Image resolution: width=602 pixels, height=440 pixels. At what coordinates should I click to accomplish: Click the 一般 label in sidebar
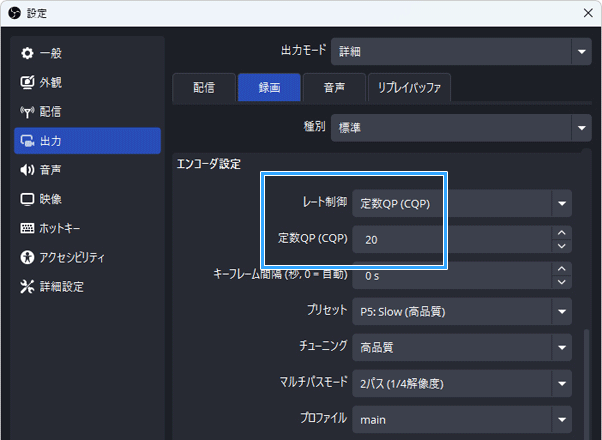(x=51, y=53)
